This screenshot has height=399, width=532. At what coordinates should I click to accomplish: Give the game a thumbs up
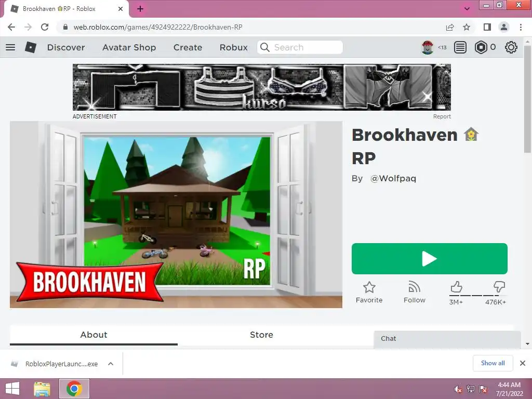[456, 287]
